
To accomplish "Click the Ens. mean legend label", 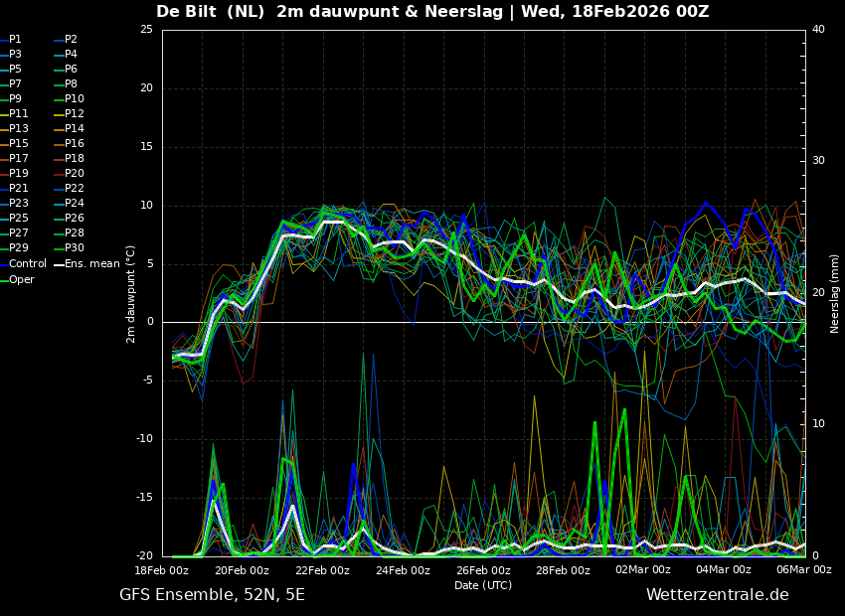I will click(x=91, y=264).
